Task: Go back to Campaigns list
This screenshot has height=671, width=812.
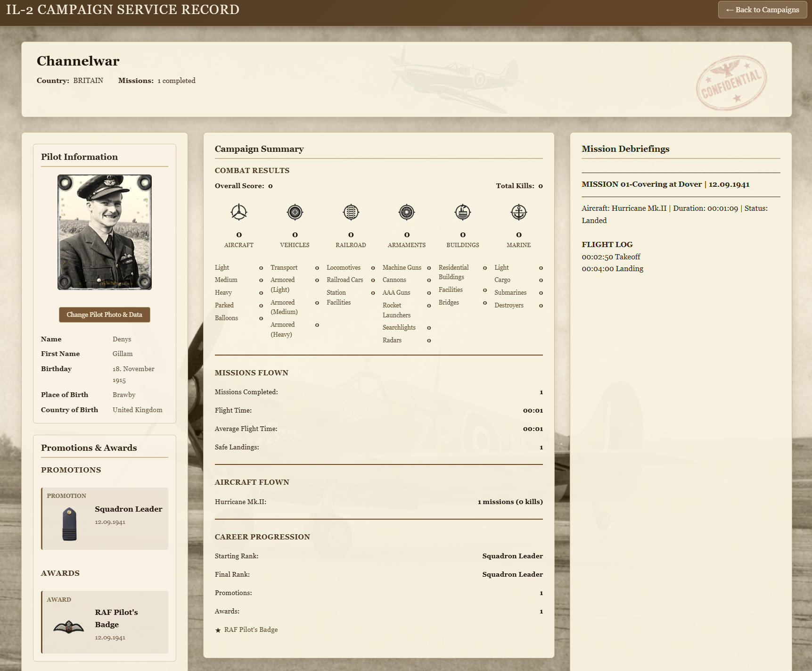Action: [762, 10]
